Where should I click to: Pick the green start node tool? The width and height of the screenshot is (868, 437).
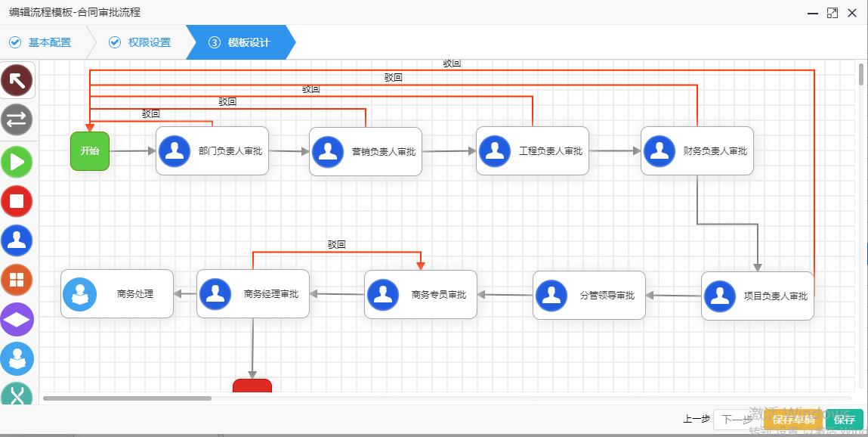[17, 162]
